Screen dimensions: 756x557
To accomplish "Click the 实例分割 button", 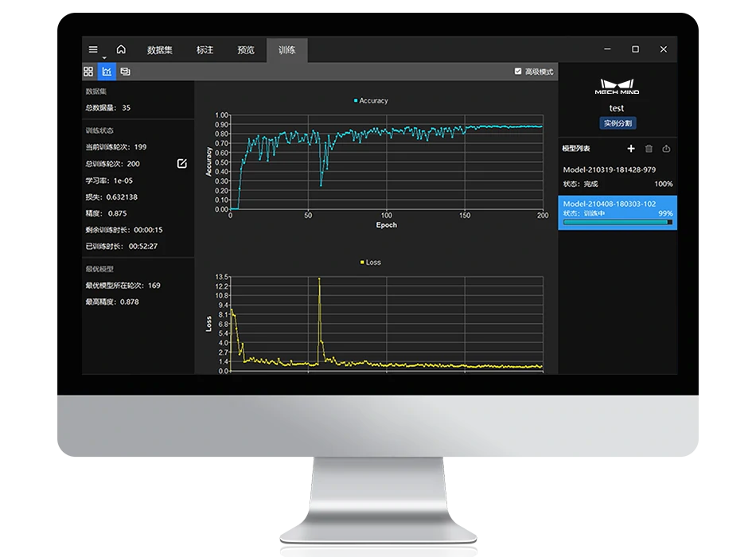I will point(618,123).
